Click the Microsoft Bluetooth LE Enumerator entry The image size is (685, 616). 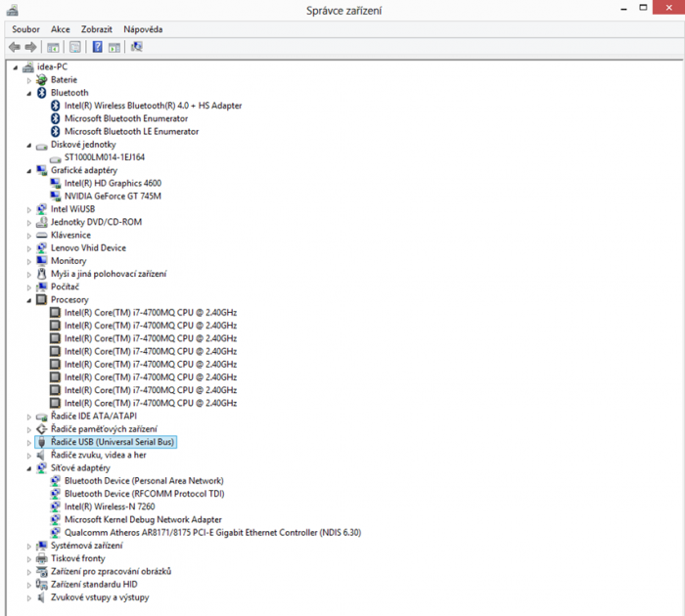(x=131, y=131)
